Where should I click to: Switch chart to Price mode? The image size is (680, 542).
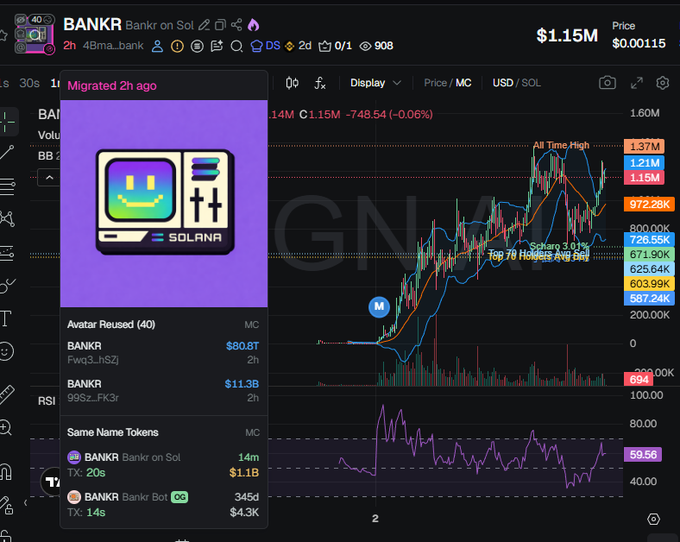point(435,83)
